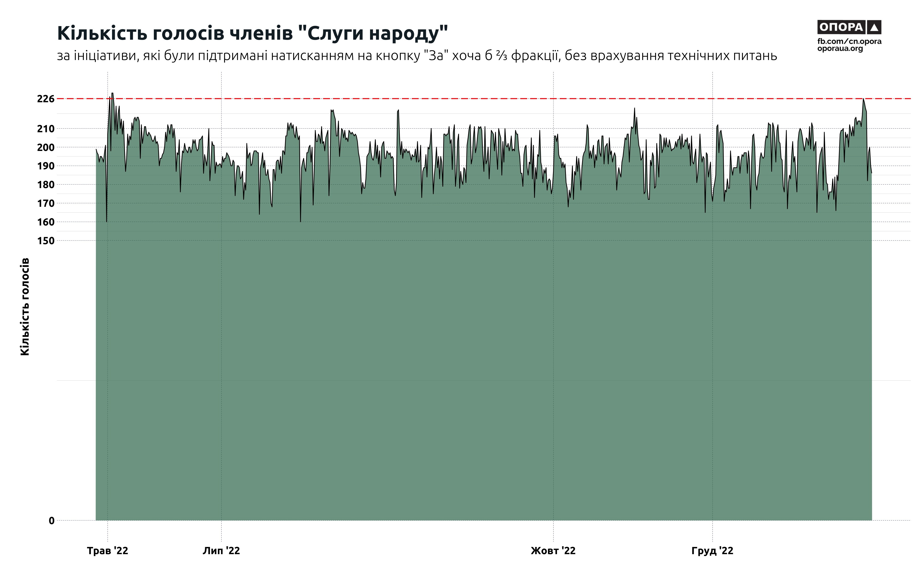924x577 pixels.
Task: Click the 180 y-axis tick label
Action: 46,185
